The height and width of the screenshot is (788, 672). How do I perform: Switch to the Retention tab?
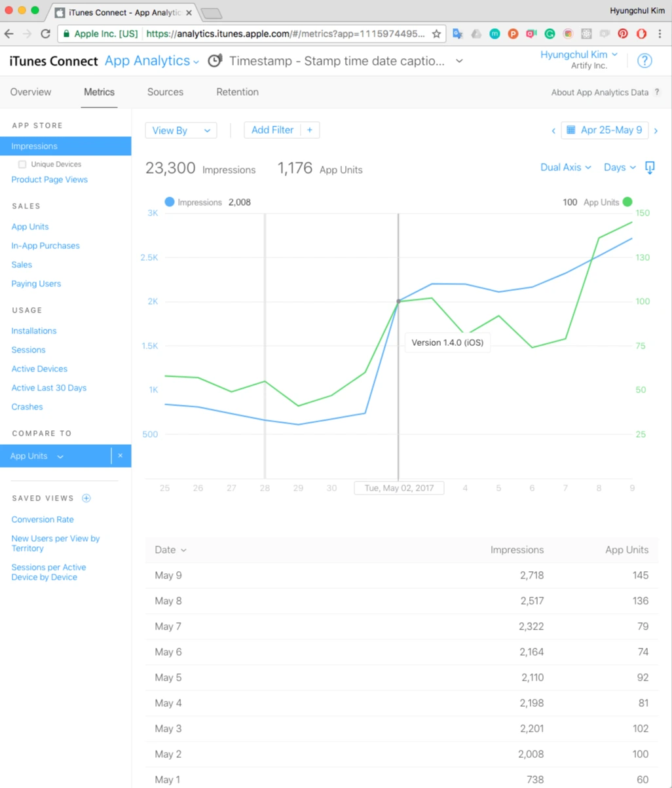pos(237,92)
